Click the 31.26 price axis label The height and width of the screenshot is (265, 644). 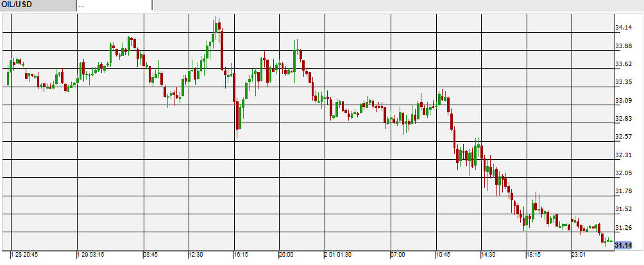[x=624, y=228]
